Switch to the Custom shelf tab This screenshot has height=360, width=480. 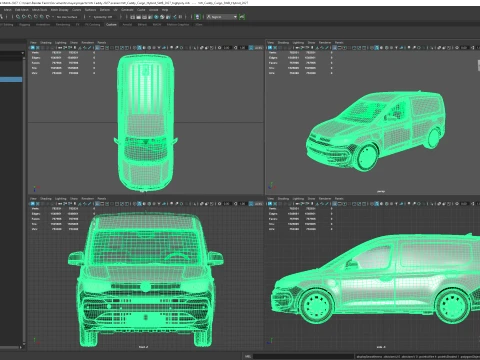point(111,24)
